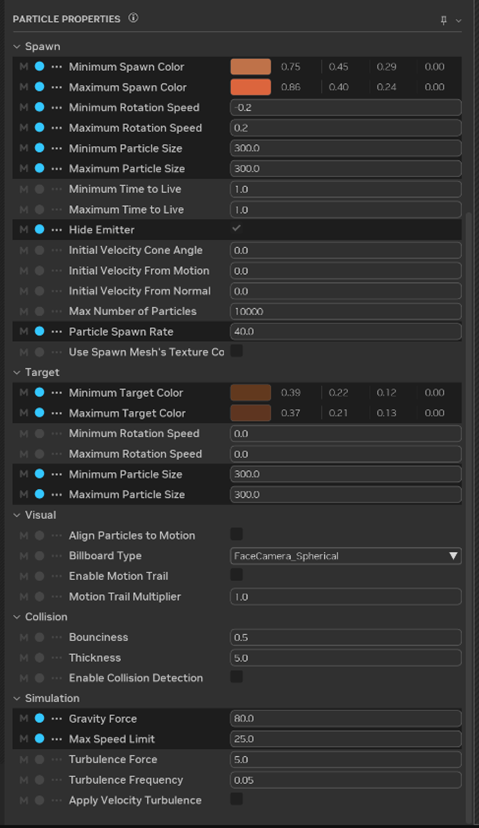Click the Max Number of Particles field
This screenshot has height=828, width=479.
tap(346, 311)
